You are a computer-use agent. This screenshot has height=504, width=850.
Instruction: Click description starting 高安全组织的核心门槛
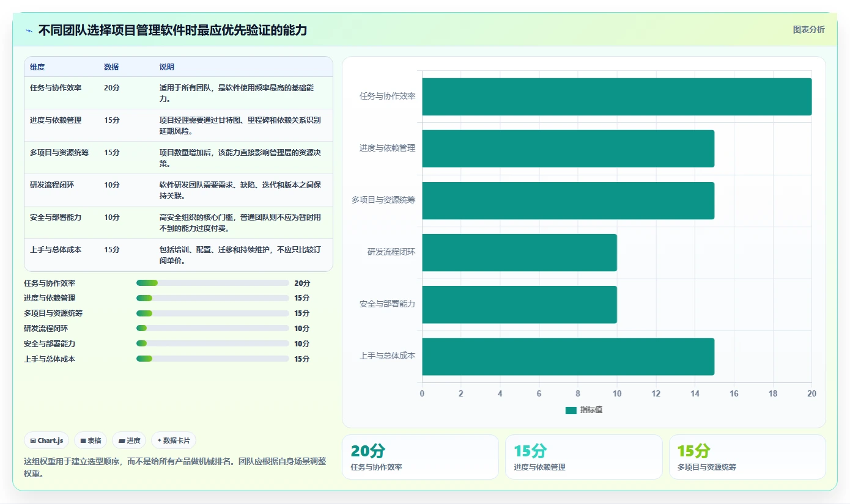pyautogui.click(x=240, y=222)
